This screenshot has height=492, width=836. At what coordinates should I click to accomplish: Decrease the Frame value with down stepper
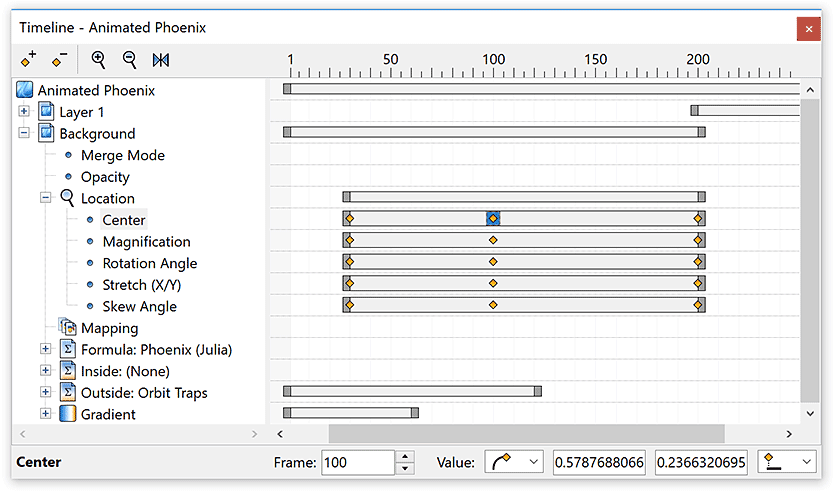[405, 468]
